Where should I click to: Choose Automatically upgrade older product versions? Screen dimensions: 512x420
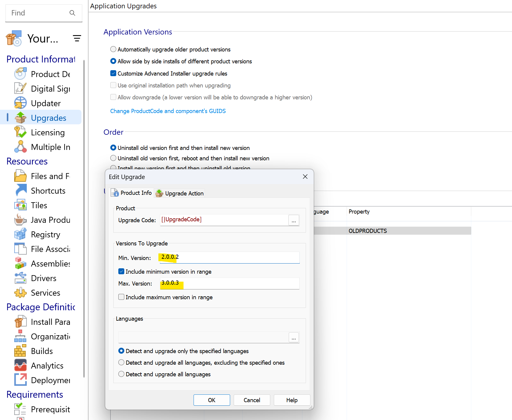(113, 49)
